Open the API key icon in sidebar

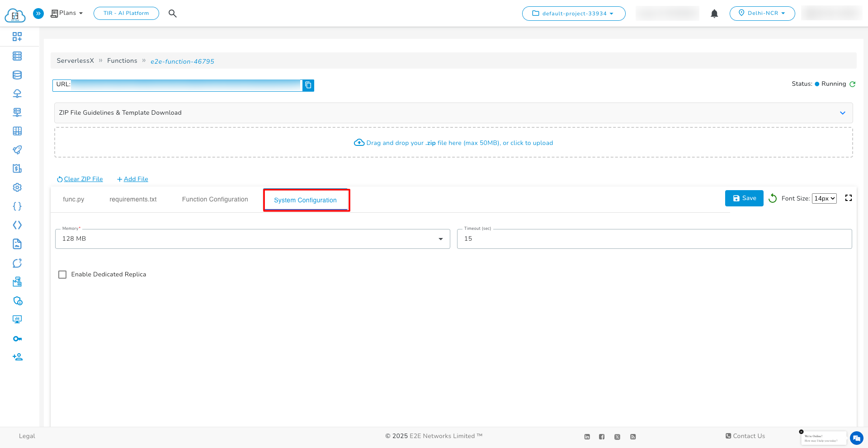[17, 338]
